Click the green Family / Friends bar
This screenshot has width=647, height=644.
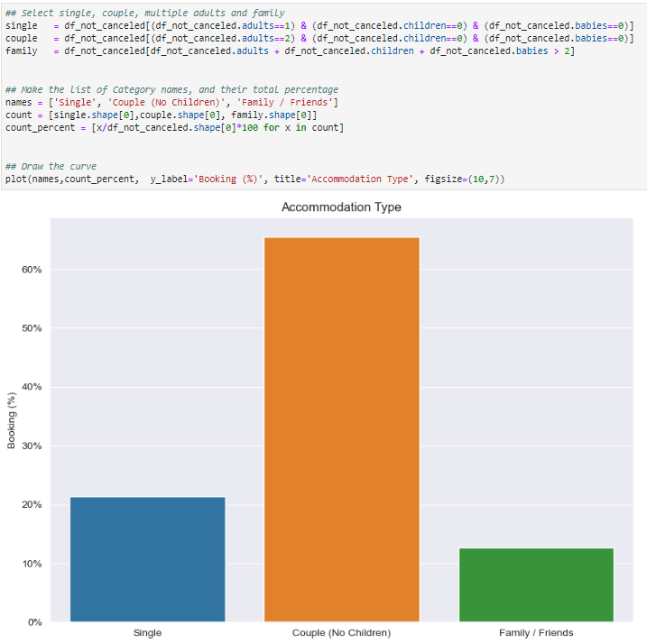coord(536,584)
